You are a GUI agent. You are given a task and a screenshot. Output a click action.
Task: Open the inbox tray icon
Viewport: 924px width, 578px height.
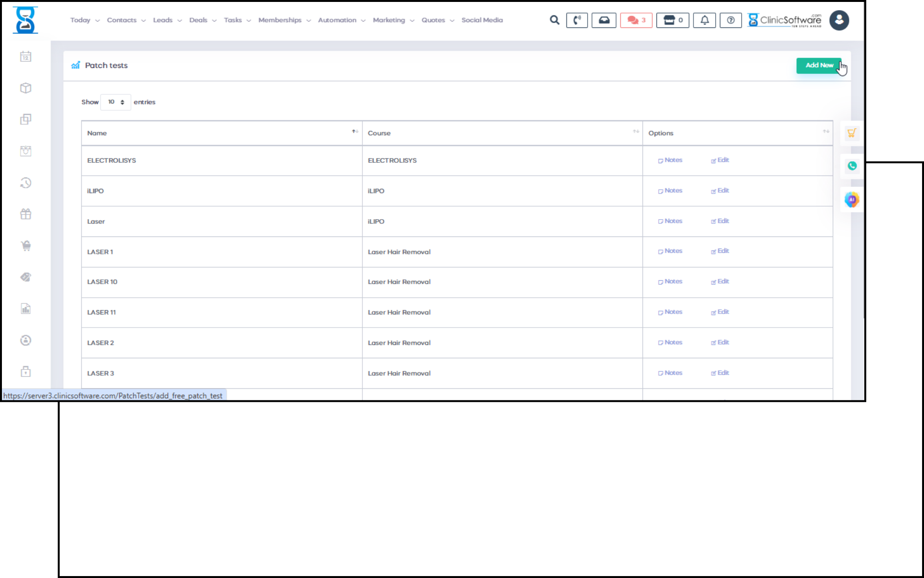(603, 20)
